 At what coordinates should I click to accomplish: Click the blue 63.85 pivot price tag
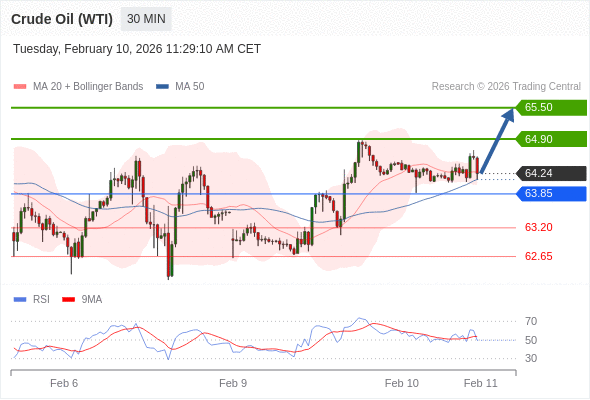(551, 194)
